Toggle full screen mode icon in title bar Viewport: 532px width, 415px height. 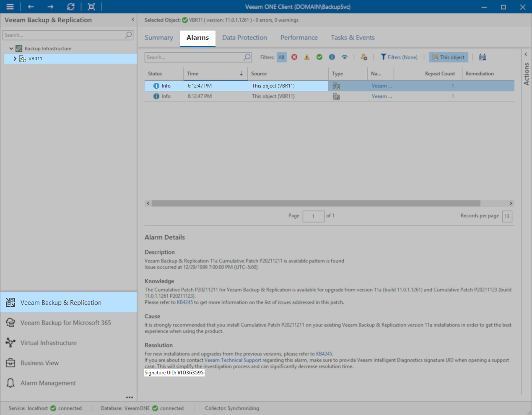[91, 7]
